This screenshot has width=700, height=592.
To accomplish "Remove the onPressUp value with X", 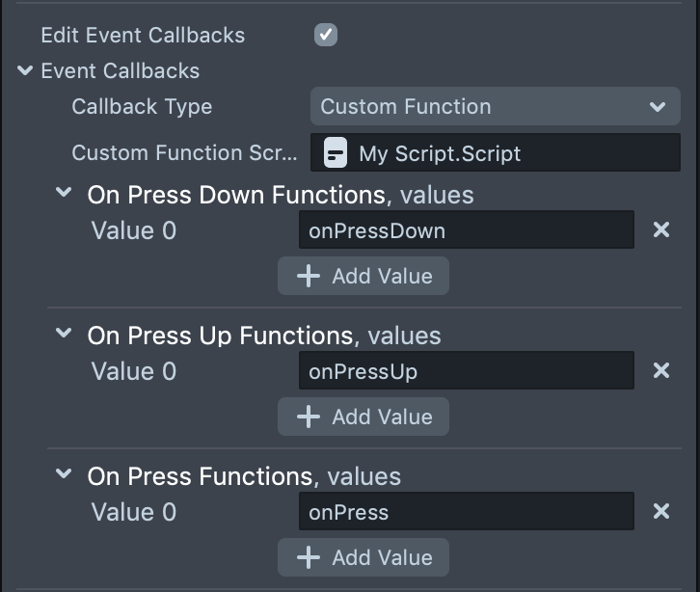I will [x=661, y=371].
